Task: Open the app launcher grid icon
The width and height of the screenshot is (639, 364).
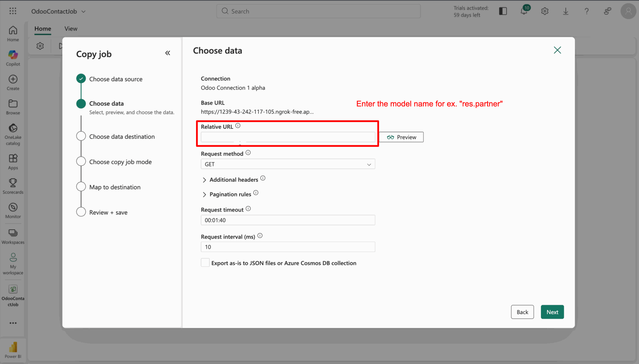Action: (x=13, y=11)
